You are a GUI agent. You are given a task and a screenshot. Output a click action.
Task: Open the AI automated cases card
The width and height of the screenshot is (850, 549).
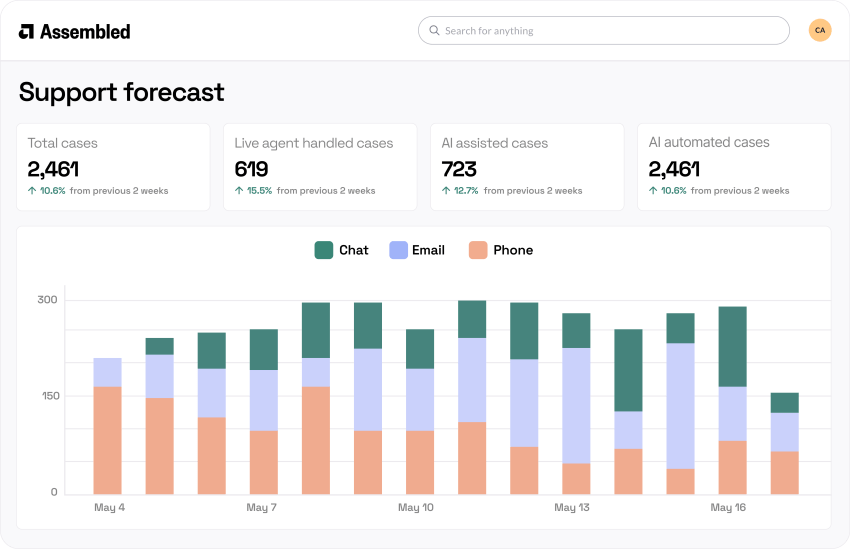[x=734, y=167]
